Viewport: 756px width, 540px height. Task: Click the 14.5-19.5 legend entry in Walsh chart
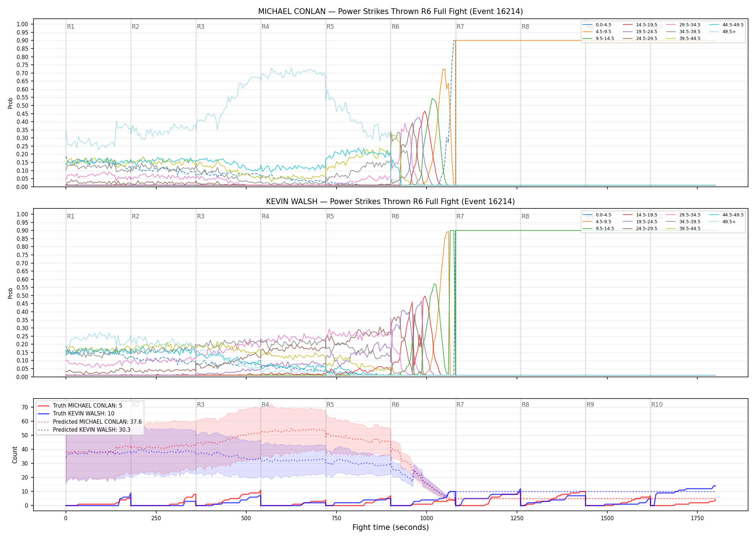pyautogui.click(x=640, y=215)
